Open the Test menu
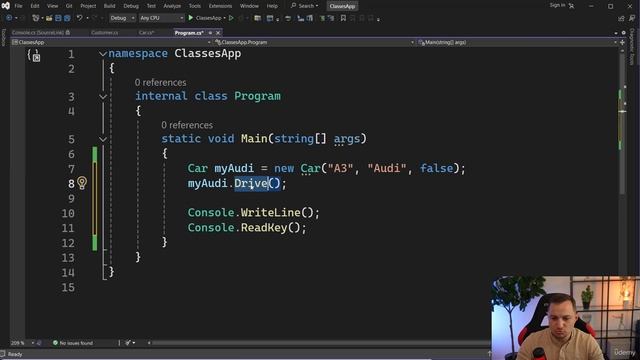The width and height of the screenshot is (640, 360). coord(151,6)
